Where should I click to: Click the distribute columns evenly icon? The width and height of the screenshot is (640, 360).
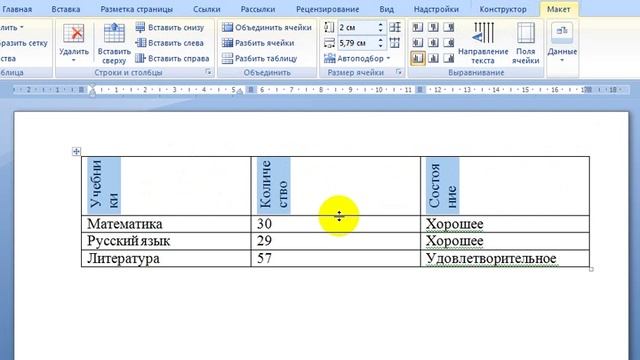point(395,42)
